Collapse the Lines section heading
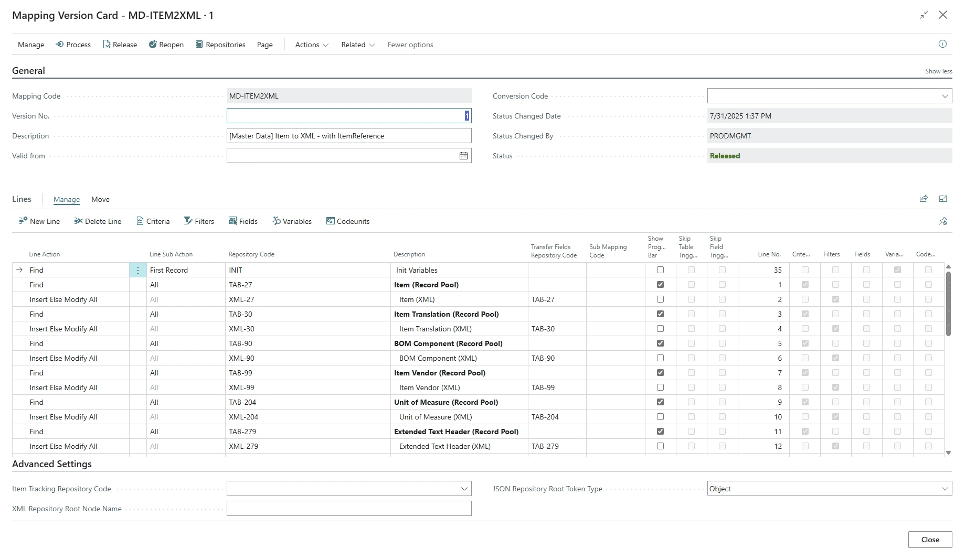This screenshot has height=560, width=965. [x=22, y=199]
